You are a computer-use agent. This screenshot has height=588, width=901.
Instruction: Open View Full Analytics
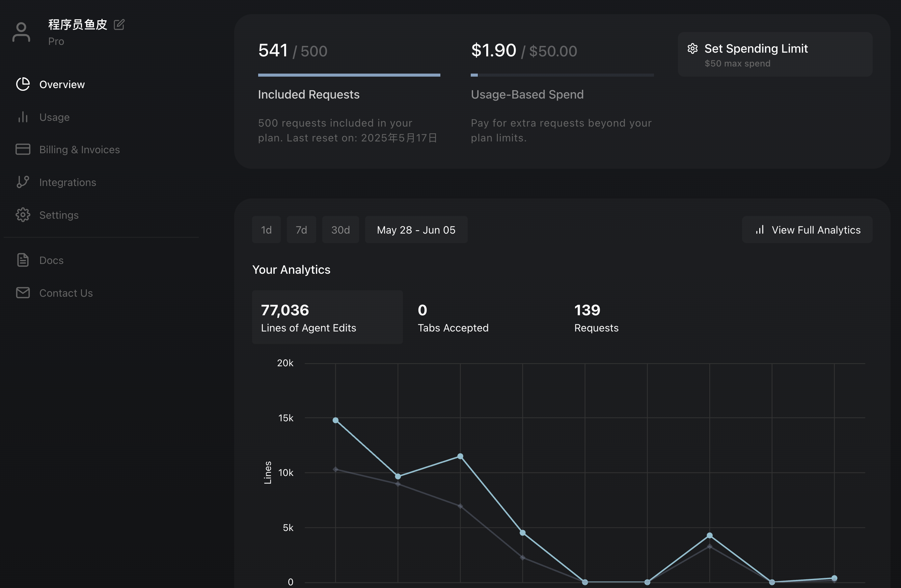click(x=807, y=230)
